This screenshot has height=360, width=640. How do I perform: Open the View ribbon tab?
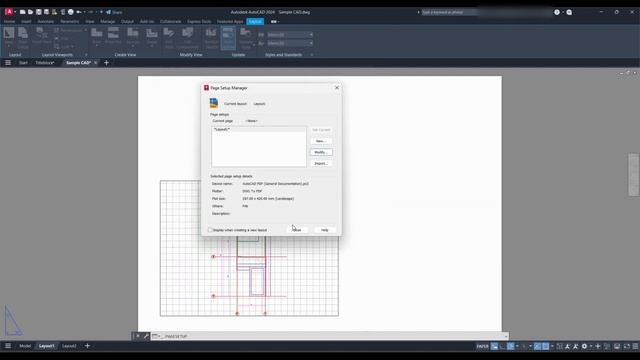[90, 21]
